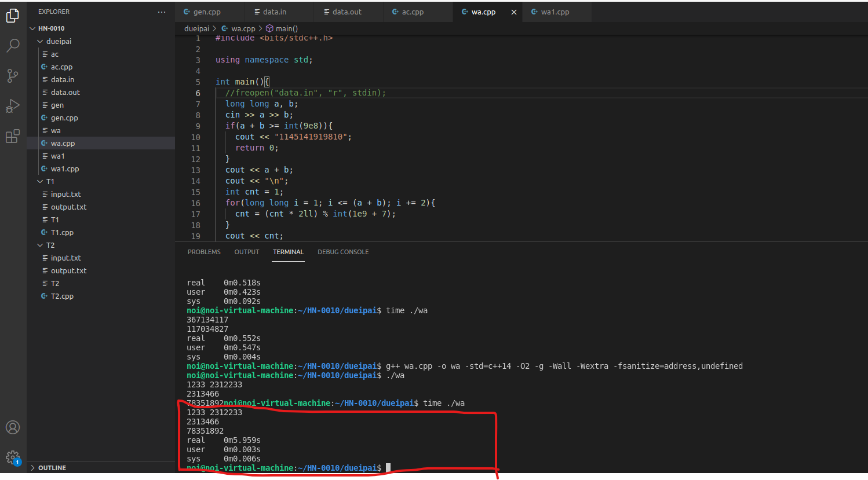
Task: Open the Accounts icon
Action: coord(13,427)
